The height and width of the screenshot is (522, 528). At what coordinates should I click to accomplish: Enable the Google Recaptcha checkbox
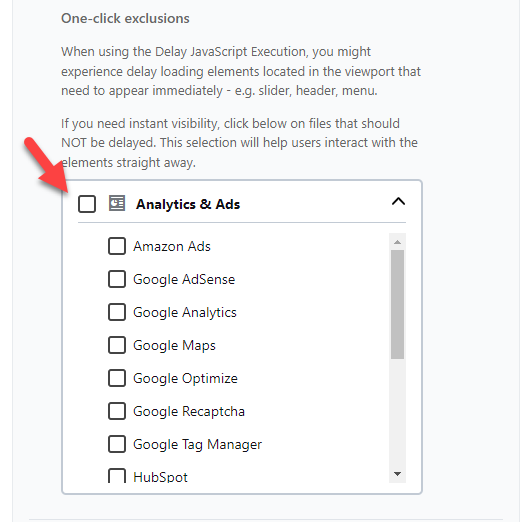coord(117,411)
